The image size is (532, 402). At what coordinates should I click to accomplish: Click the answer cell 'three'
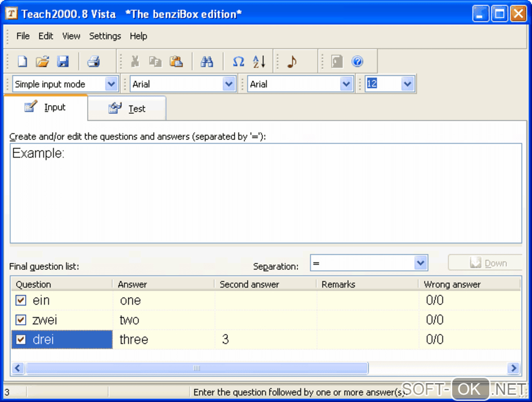(x=164, y=339)
